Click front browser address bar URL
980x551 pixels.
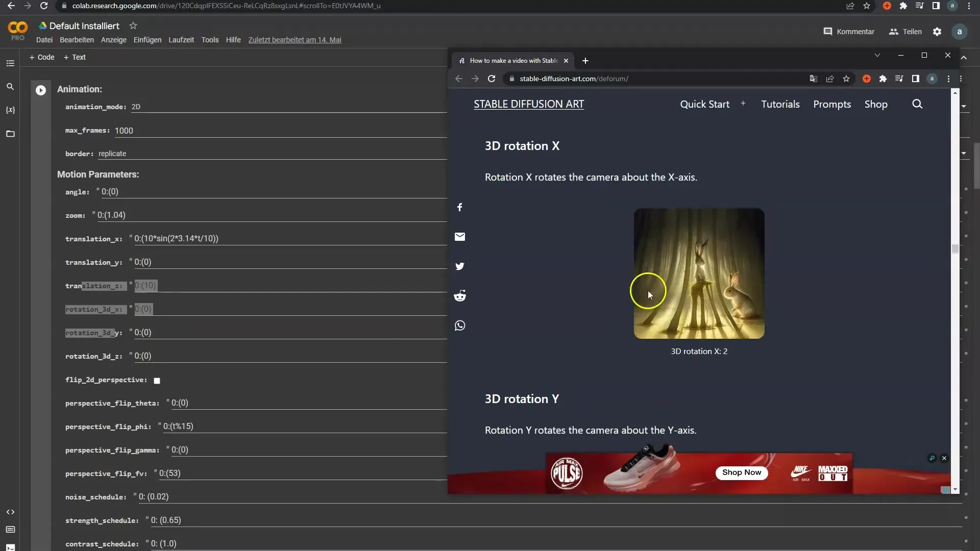tap(574, 79)
